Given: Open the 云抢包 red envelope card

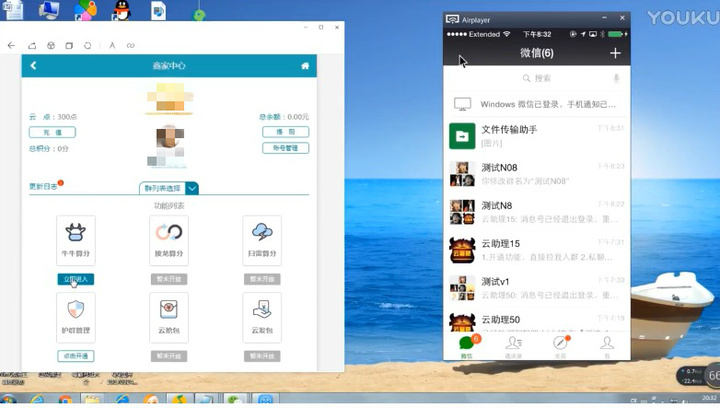Looking at the screenshot, I should (x=169, y=318).
